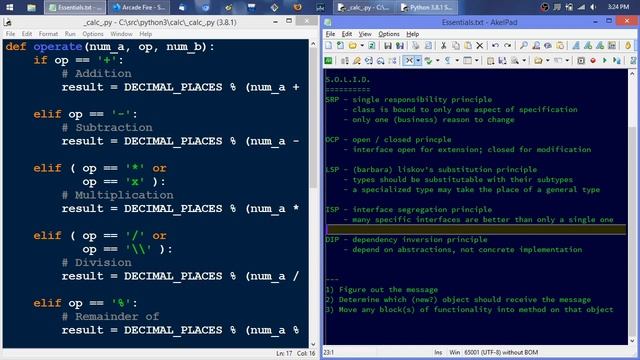The image size is (640, 360).
Task: Open the Windows Start button
Action: (9, 7)
